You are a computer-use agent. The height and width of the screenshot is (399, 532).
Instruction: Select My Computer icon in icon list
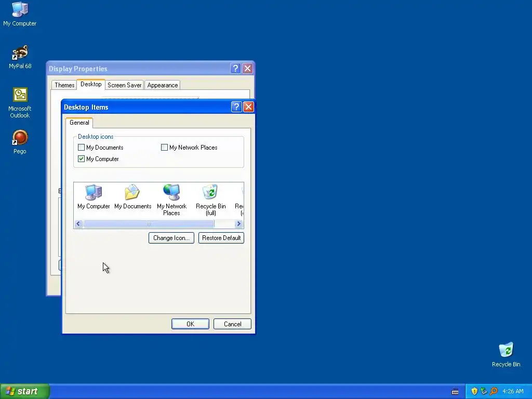point(94,197)
